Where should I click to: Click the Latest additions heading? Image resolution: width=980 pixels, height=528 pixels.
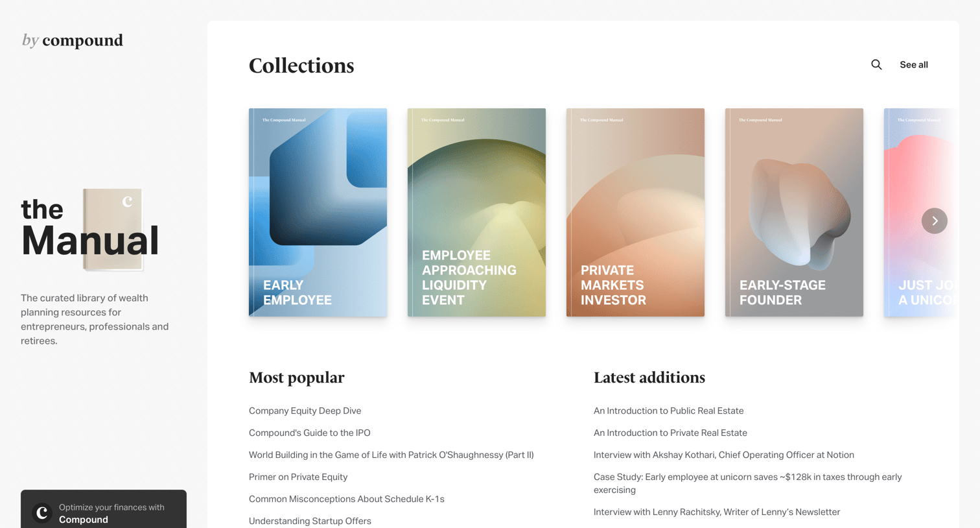click(x=649, y=378)
